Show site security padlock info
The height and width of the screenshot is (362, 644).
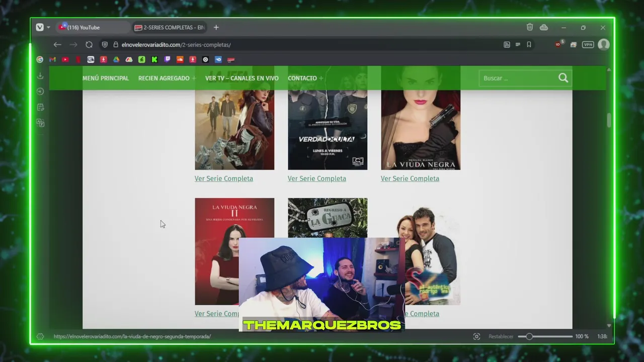click(x=115, y=45)
